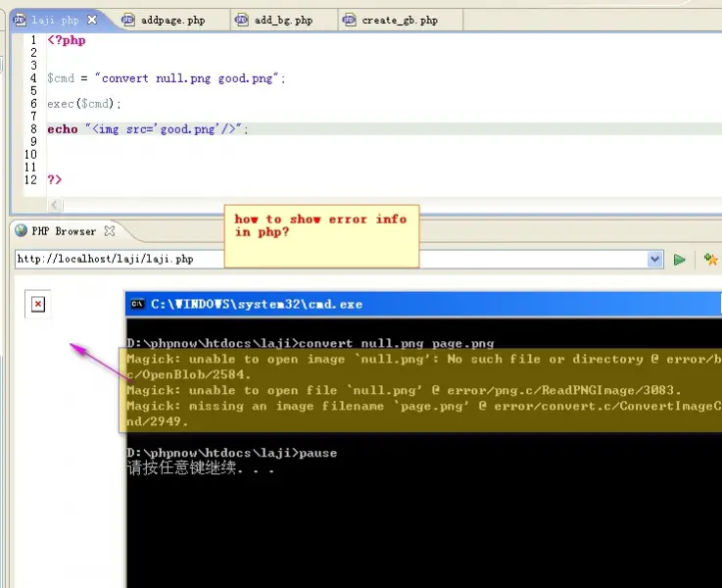The image size is (722, 588).
Task: Click the add bookmark star icon
Action: pyautogui.click(x=711, y=260)
